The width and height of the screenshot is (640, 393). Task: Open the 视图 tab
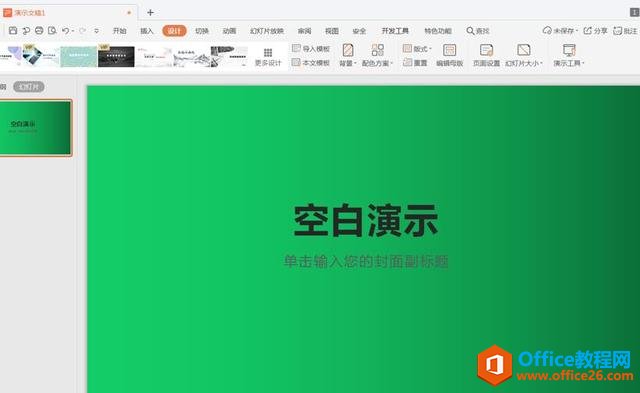[x=332, y=31]
